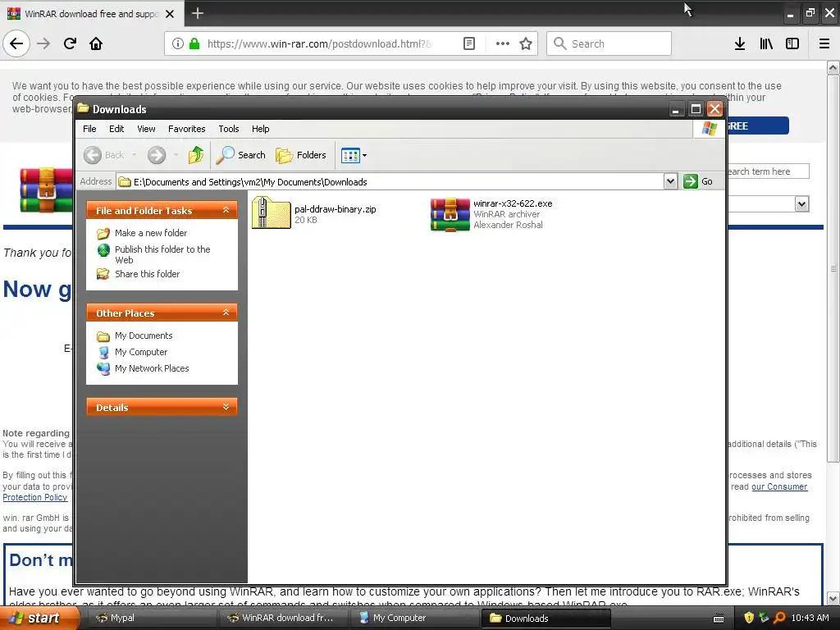The width and height of the screenshot is (840, 630).
Task: Open page actions three-dot menu
Action: pyautogui.click(x=503, y=43)
